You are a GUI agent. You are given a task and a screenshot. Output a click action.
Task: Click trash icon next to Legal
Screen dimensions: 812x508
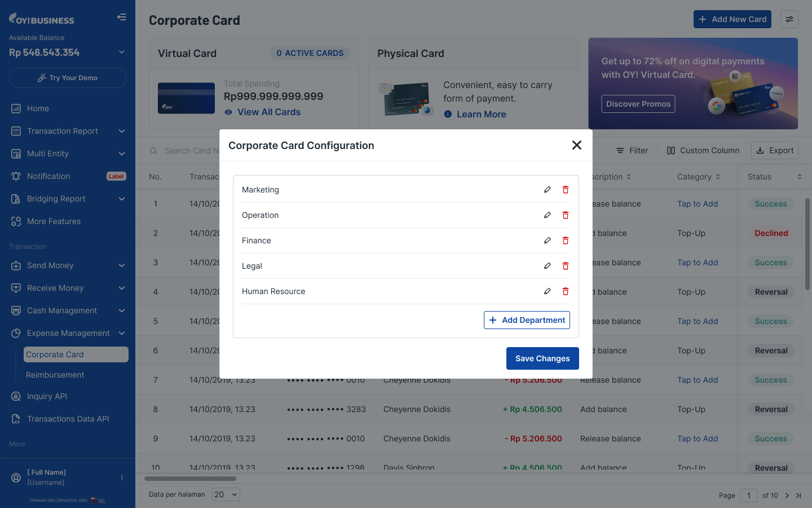(x=565, y=266)
